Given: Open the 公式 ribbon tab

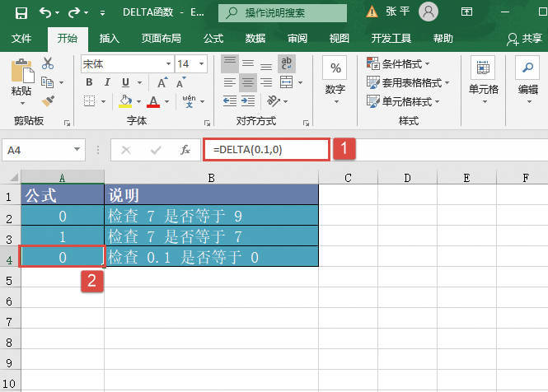Looking at the screenshot, I should 213,39.
